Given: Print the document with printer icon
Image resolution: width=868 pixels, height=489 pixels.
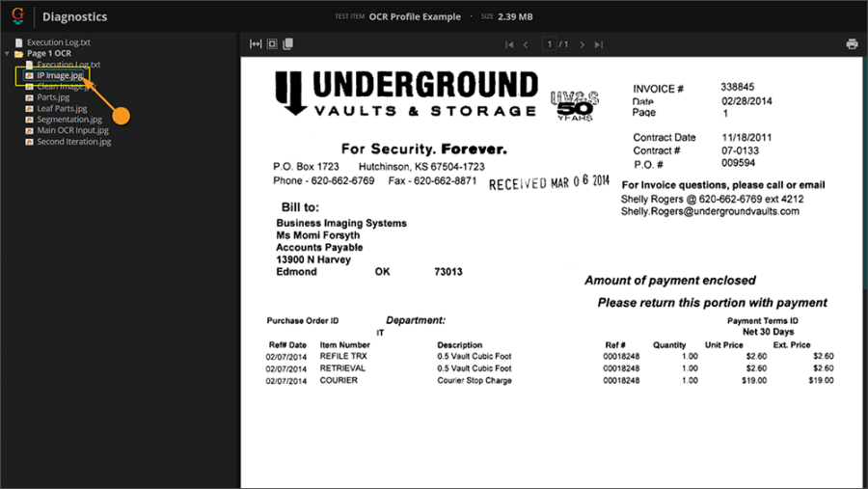Looking at the screenshot, I should click(x=852, y=44).
